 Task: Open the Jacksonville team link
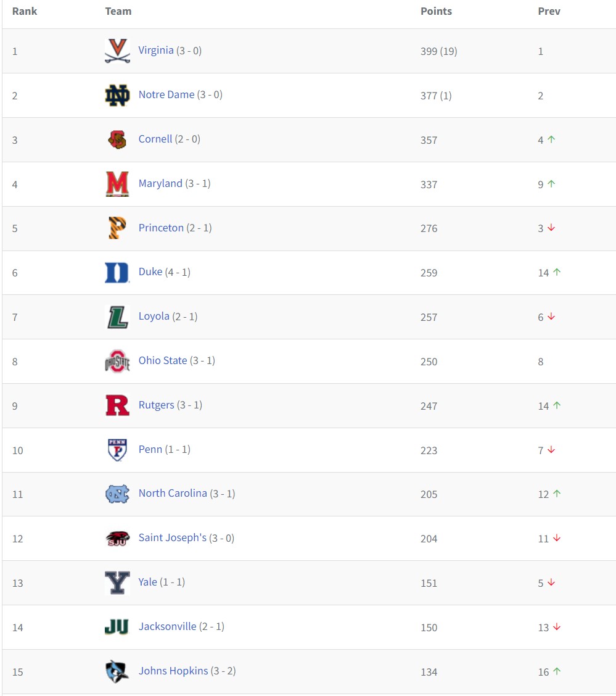167,626
